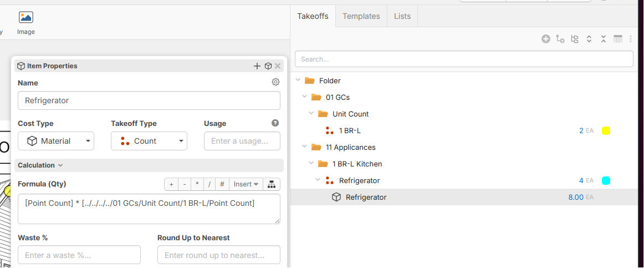Click the Image tool icon
The height and width of the screenshot is (268, 644).
tap(26, 17)
